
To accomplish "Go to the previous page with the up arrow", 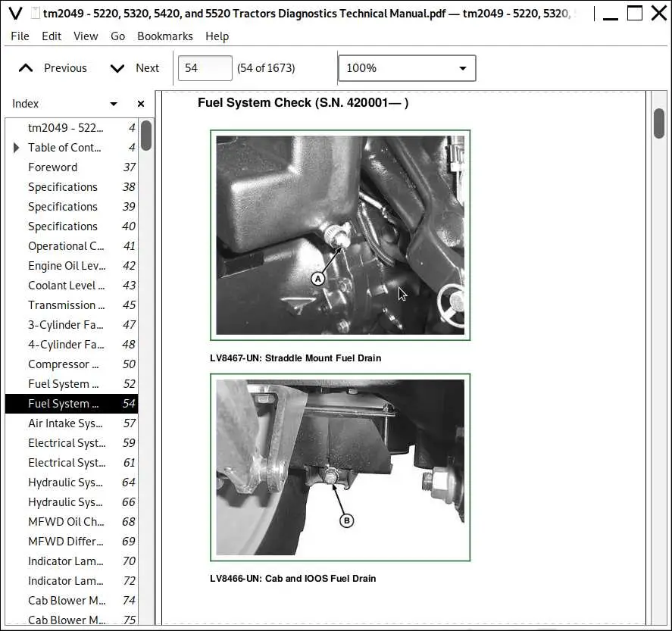I will tap(26, 68).
